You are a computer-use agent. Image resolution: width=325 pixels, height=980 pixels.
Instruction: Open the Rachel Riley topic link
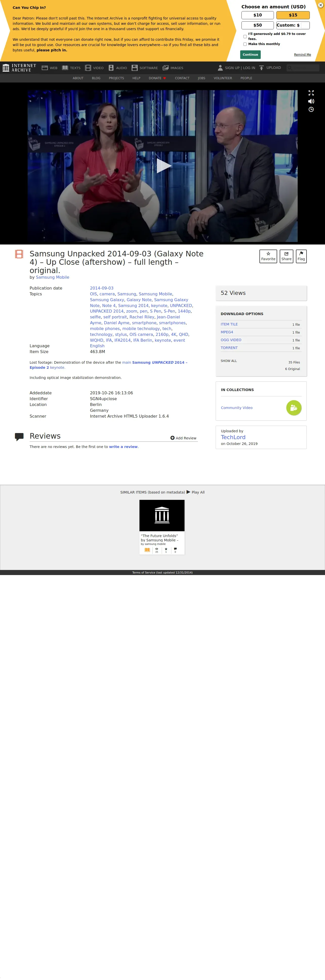(142, 317)
